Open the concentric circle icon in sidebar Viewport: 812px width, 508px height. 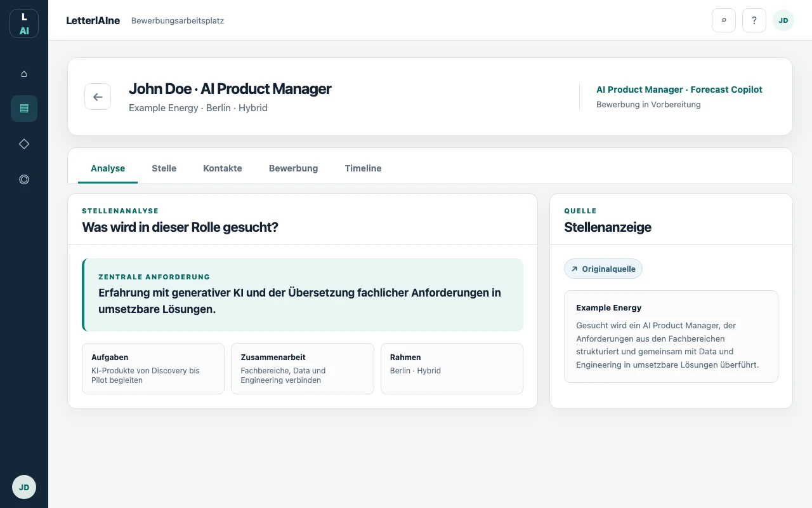click(24, 180)
